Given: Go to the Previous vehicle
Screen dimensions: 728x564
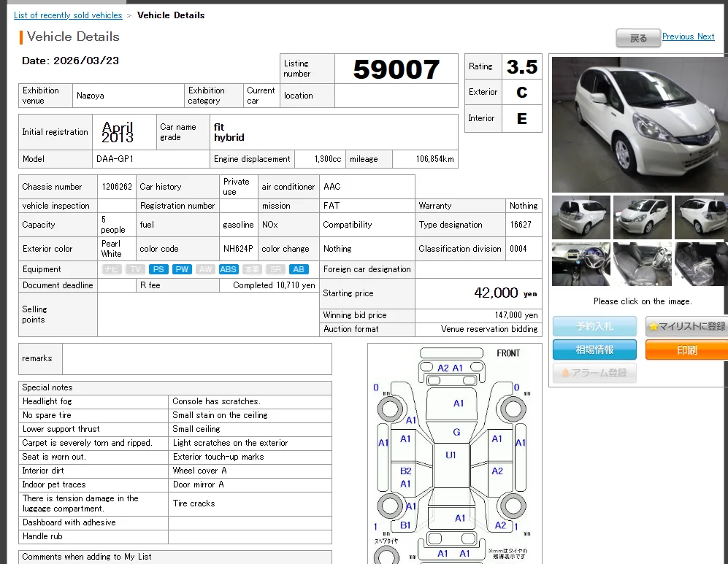Looking at the screenshot, I should coord(678,36).
